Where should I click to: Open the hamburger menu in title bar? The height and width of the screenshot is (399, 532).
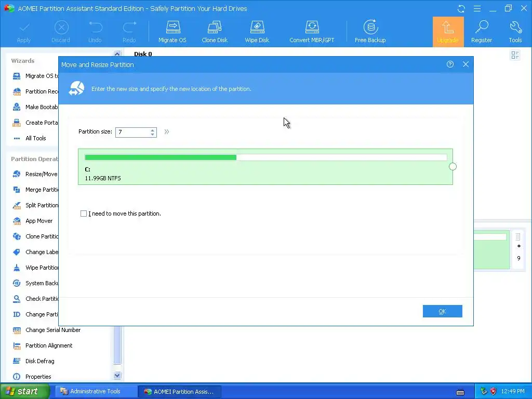(477, 8)
